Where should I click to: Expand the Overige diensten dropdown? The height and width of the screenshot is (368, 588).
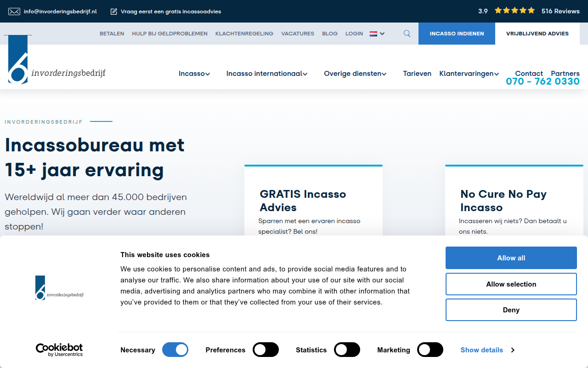[355, 74]
